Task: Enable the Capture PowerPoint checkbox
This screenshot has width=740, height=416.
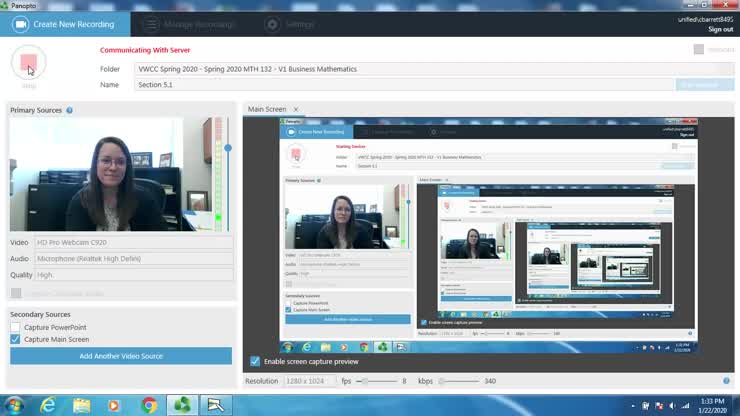Action: pos(15,327)
